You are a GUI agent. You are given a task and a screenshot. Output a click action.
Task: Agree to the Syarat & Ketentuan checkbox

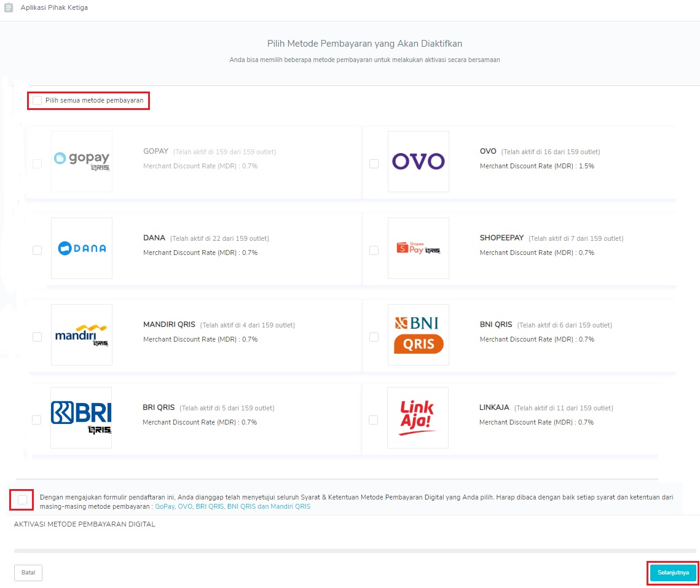[22, 500]
